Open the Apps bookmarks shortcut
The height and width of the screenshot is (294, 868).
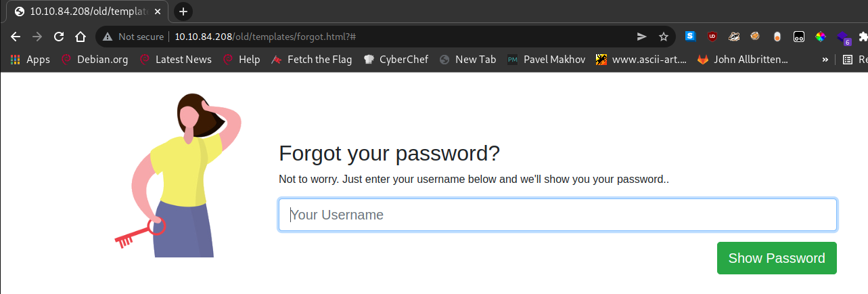(x=30, y=60)
